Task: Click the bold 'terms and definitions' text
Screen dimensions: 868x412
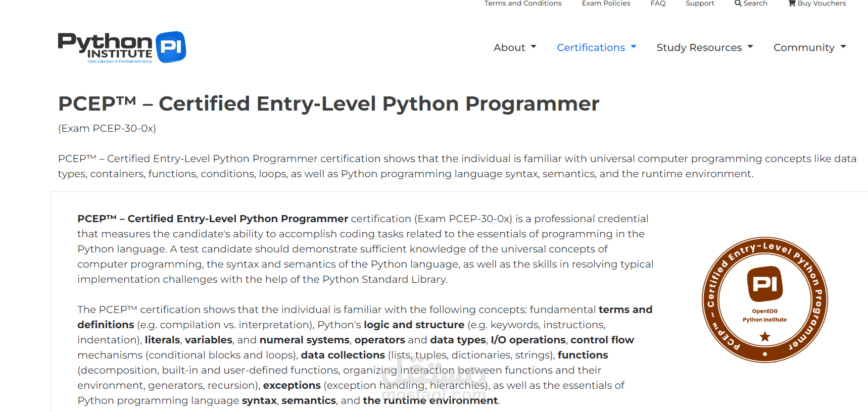Action: (625, 310)
